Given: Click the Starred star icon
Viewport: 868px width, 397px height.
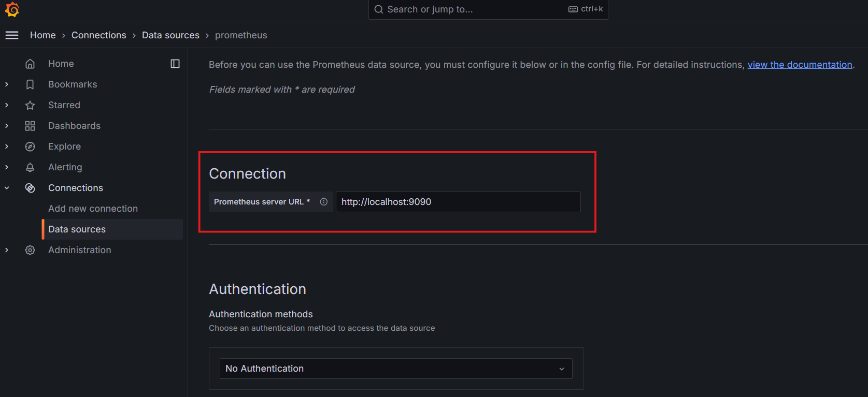Looking at the screenshot, I should click(x=30, y=105).
